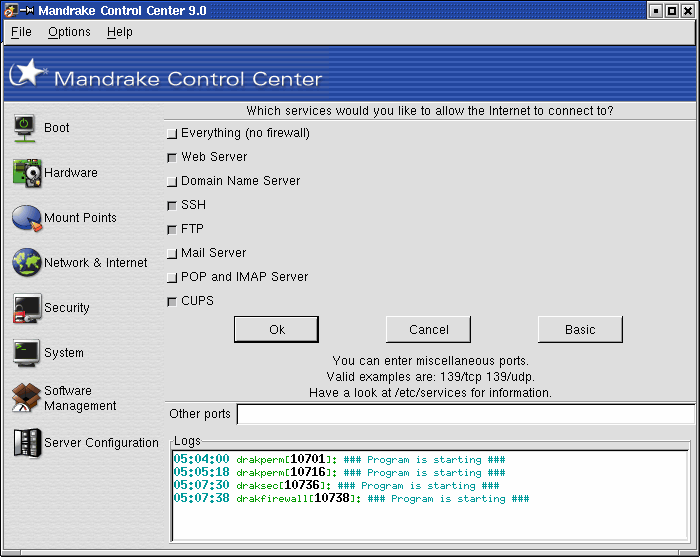Select the Mount Points label in sidebar
The width and height of the screenshot is (700, 557).
[x=80, y=218]
